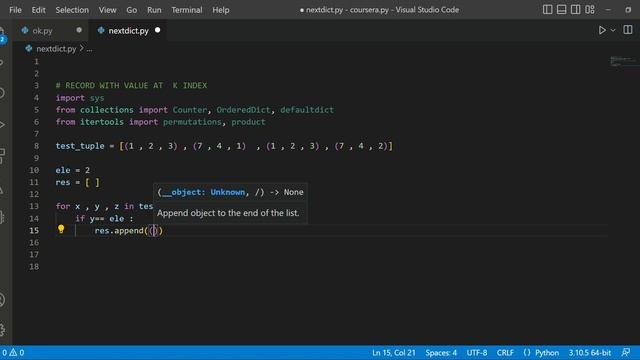Viewport: 640px width, 360px height.
Task: Click the comment RECORD WITH VALUE AT K INDEX
Action: point(131,86)
